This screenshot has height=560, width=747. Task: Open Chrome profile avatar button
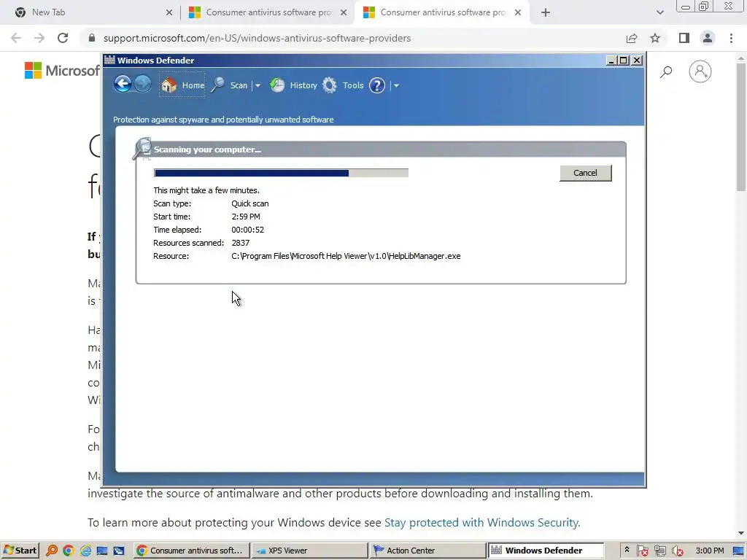coord(708,38)
